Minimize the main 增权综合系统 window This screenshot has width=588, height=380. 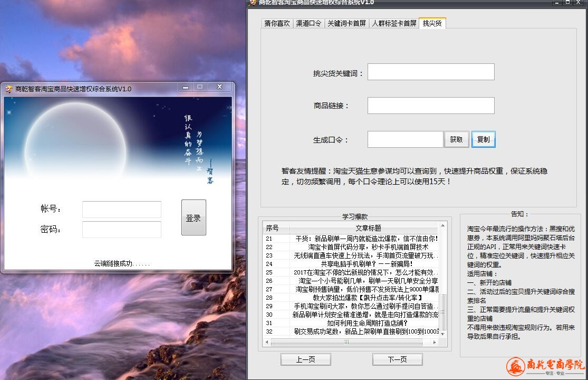click(x=557, y=2)
